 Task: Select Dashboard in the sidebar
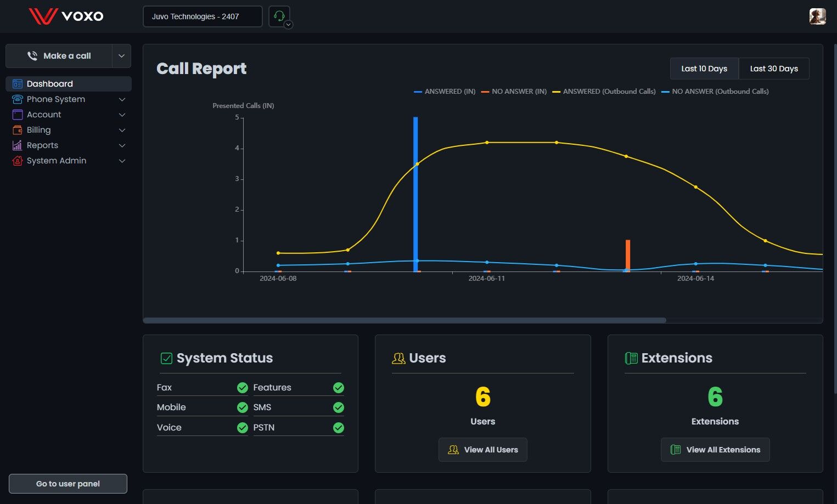(x=69, y=84)
